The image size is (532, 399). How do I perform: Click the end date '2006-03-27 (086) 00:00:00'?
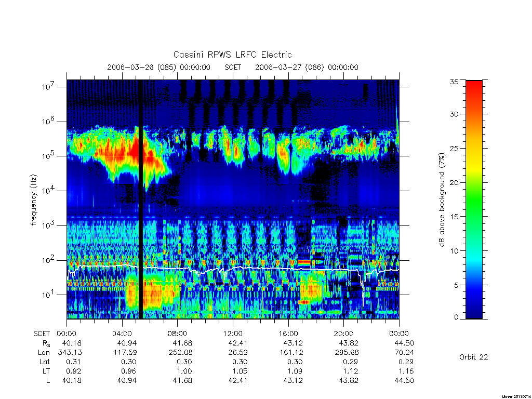click(x=307, y=67)
